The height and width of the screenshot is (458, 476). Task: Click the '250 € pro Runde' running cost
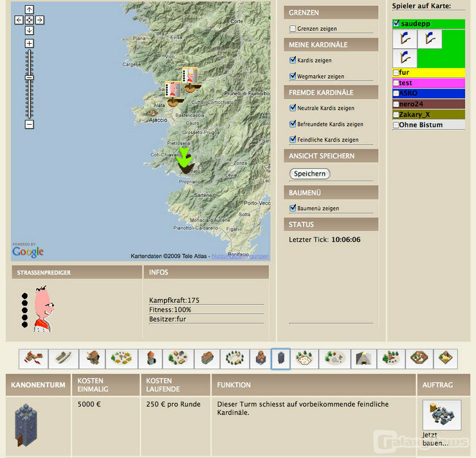pyautogui.click(x=173, y=404)
